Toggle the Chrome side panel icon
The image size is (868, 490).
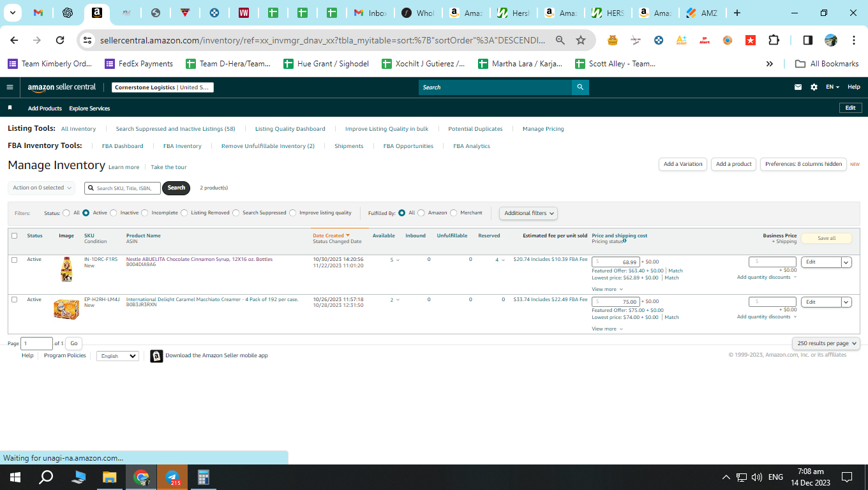tap(807, 40)
